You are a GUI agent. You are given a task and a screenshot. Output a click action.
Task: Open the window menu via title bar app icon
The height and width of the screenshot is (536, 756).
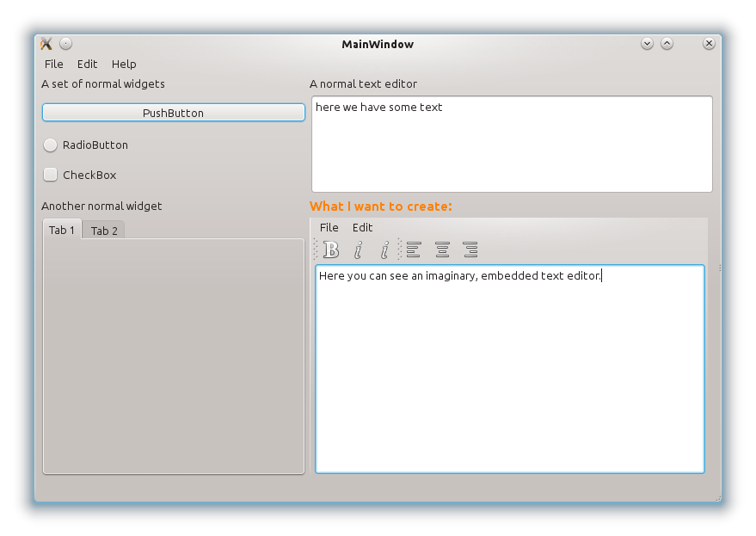click(x=46, y=44)
